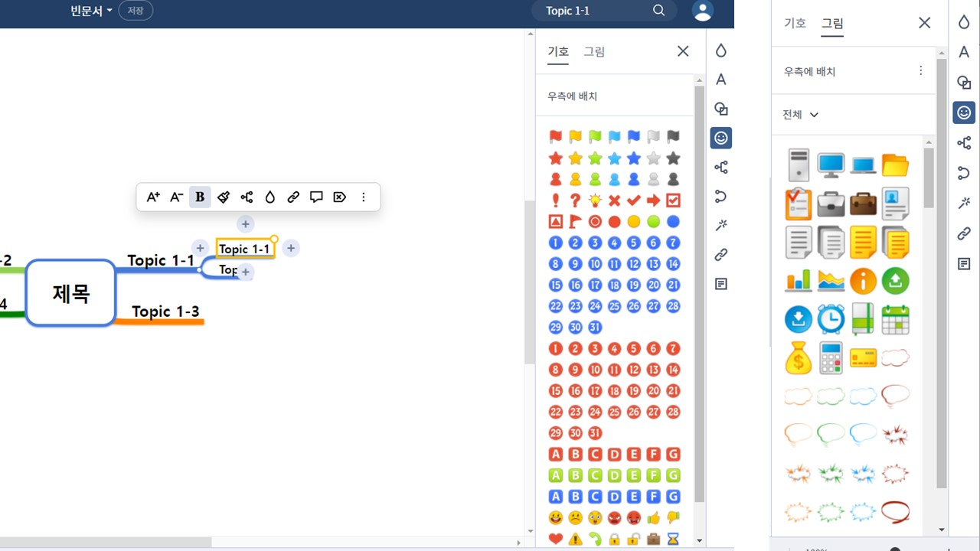This screenshot has height=551, width=980.
Task: Expand the 빈문서 document dropdown
Action: click(x=91, y=11)
